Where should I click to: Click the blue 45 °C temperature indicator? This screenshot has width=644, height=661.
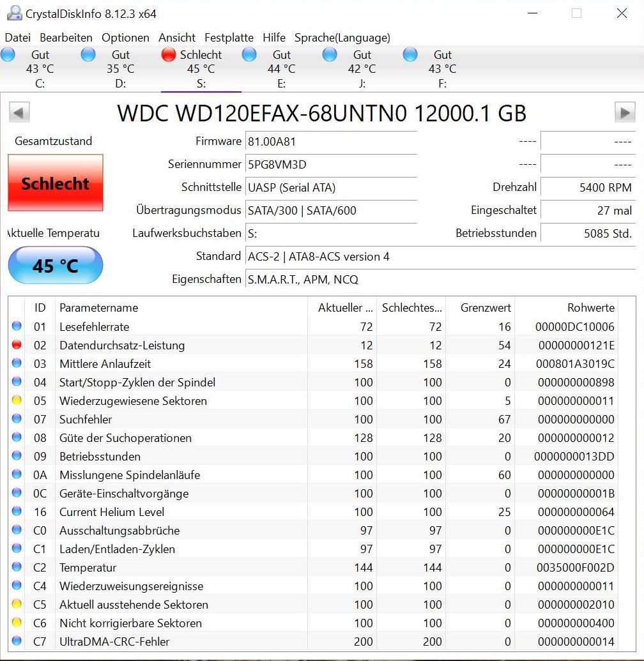tap(56, 265)
